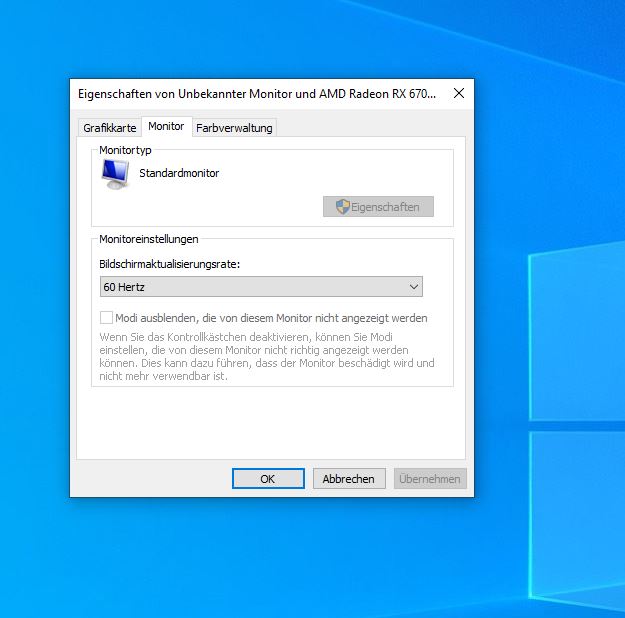This screenshot has height=618, width=625.
Task: Click the Bildschirmaktualisierungsrate label
Action: (169, 264)
